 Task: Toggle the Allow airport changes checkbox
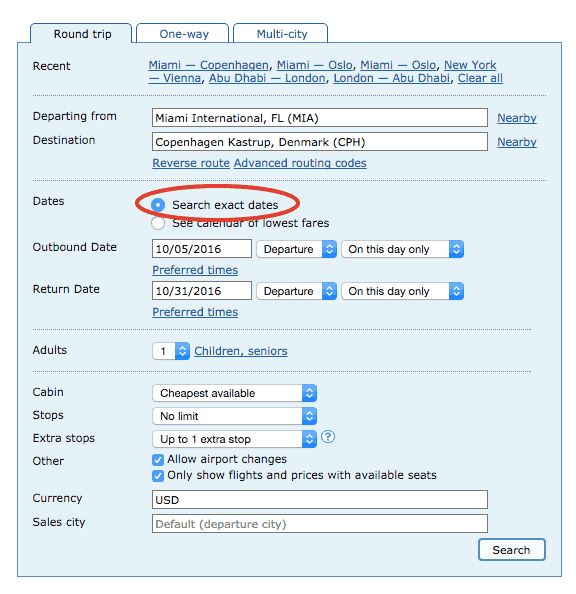click(x=158, y=460)
